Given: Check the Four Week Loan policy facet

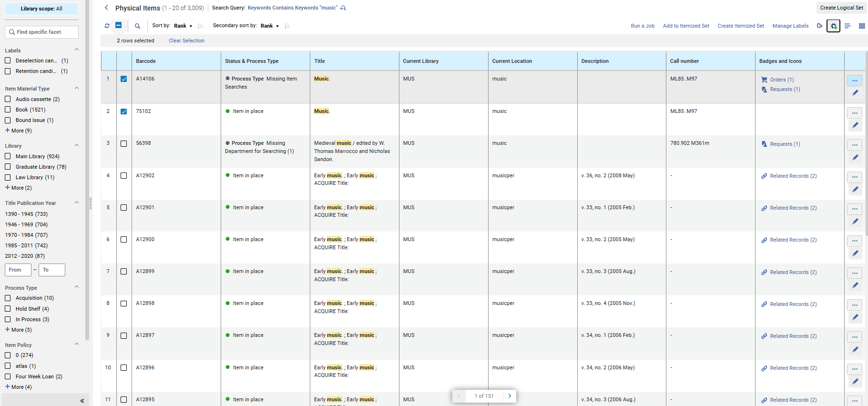Looking at the screenshot, I should pos(8,376).
